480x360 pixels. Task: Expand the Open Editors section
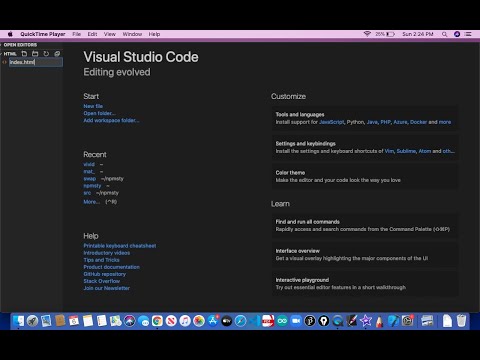pyautogui.click(x=20, y=45)
